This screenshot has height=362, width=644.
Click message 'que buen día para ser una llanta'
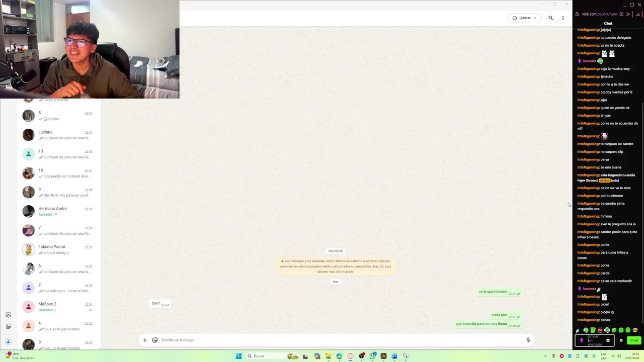488,324
